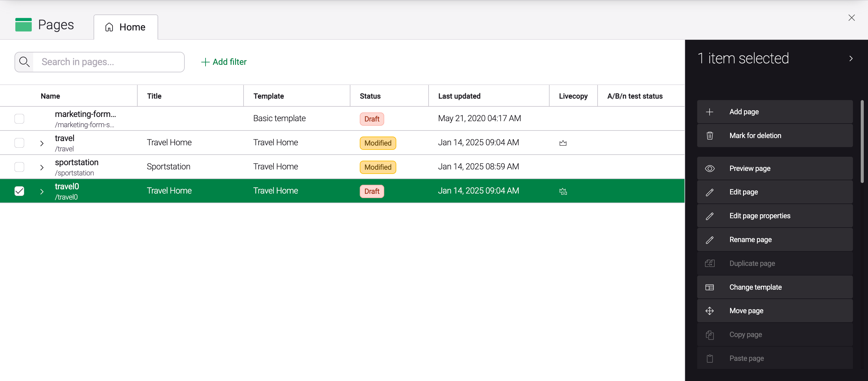The width and height of the screenshot is (868, 381).
Task: Click the green Pages app icon
Action: [24, 25]
